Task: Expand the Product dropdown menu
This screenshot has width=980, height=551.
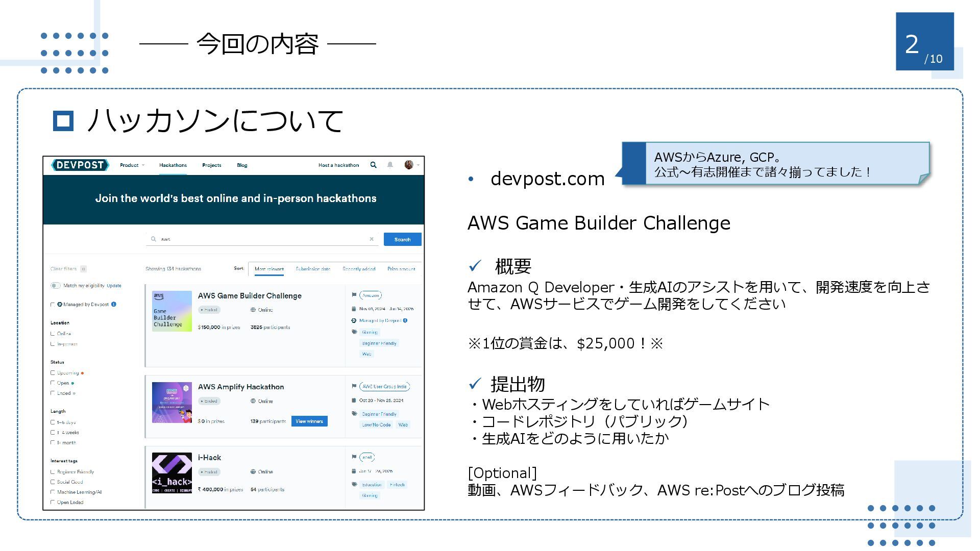Action: 132,165
